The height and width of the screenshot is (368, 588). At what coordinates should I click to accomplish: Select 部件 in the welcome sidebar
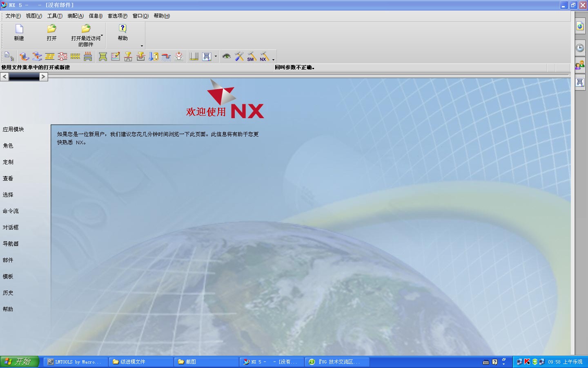8,260
